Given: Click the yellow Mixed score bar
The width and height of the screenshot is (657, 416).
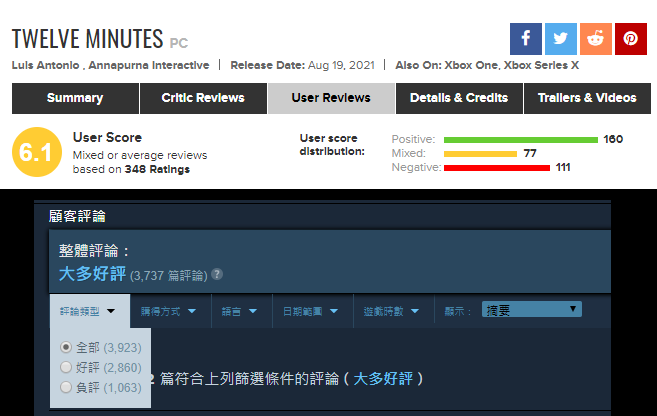Looking at the screenshot, I should (480, 154).
